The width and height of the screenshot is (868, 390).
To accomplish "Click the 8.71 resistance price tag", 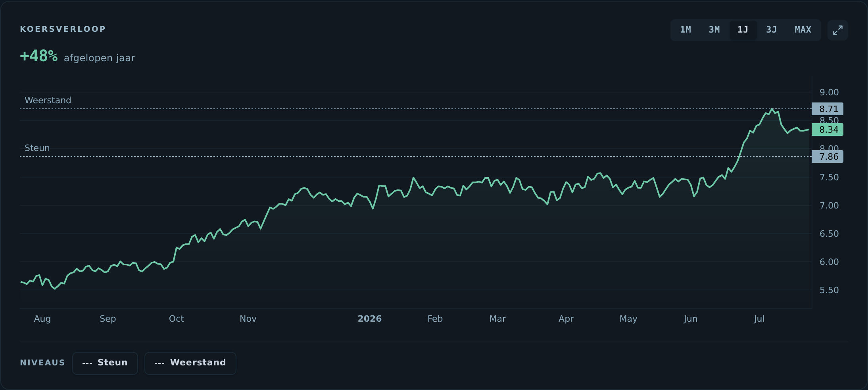I will [x=828, y=109].
